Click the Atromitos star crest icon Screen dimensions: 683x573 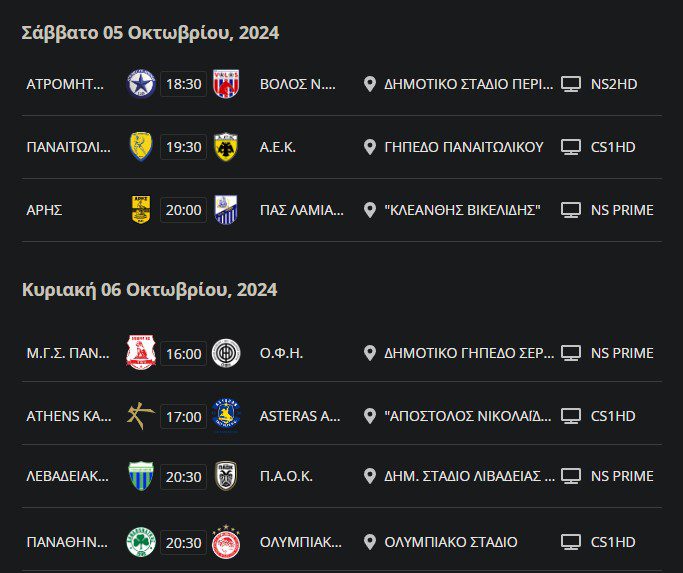click(141, 84)
